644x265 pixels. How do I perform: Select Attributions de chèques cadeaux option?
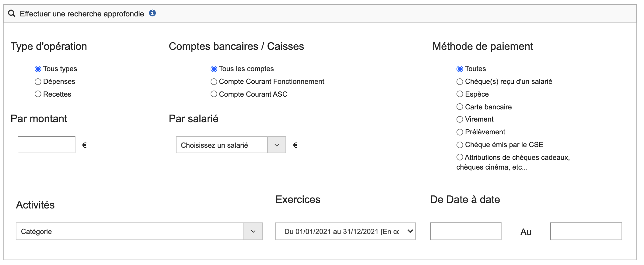click(x=460, y=157)
